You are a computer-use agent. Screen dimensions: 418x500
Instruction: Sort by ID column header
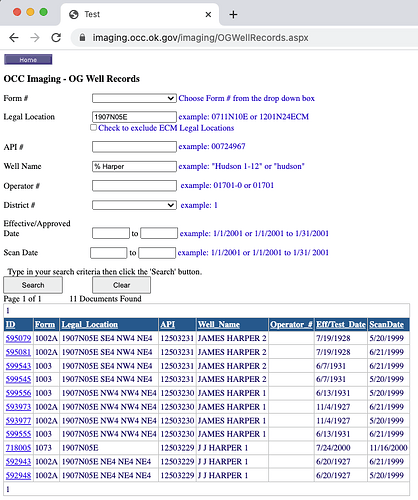[11, 324]
